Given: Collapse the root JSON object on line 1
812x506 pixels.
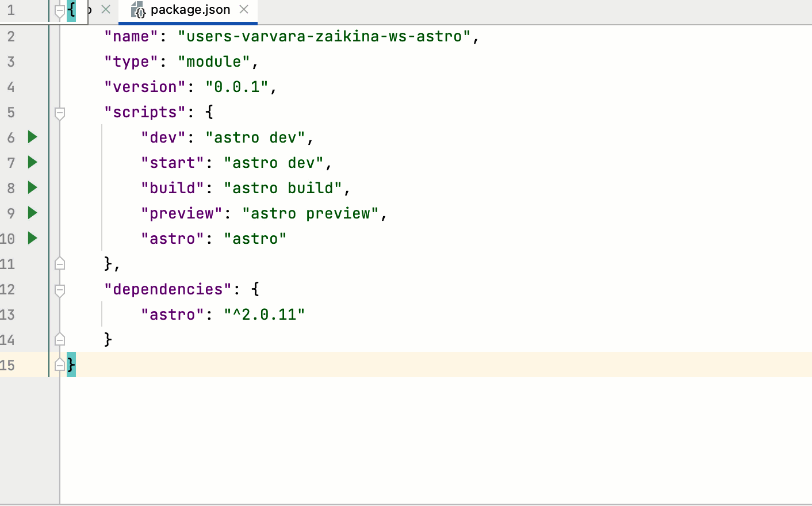Looking at the screenshot, I should 60,10.
